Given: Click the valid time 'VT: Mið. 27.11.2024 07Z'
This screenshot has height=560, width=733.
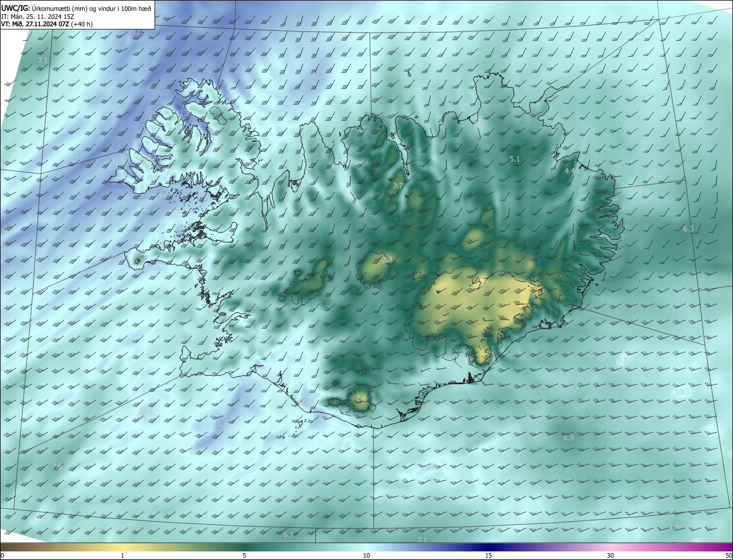Looking at the screenshot, I should coord(47,25).
